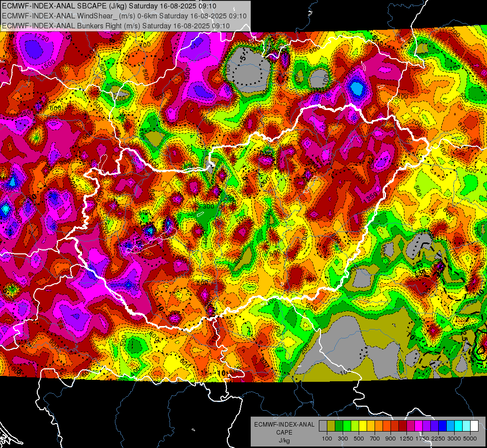
Task: Click the white legend swatch
Action: (474, 426)
